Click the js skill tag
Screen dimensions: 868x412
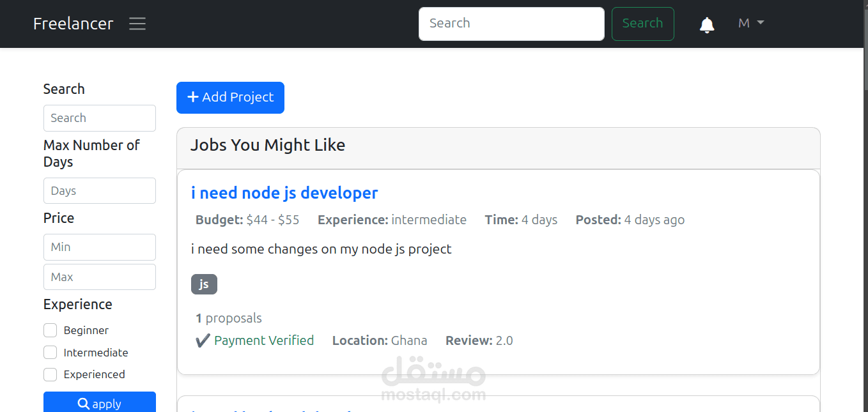[x=204, y=284]
